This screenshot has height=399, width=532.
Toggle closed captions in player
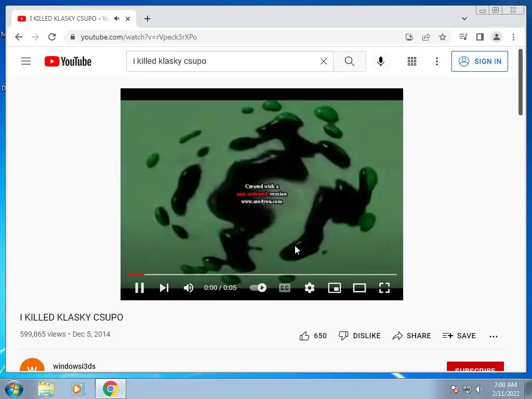(285, 288)
